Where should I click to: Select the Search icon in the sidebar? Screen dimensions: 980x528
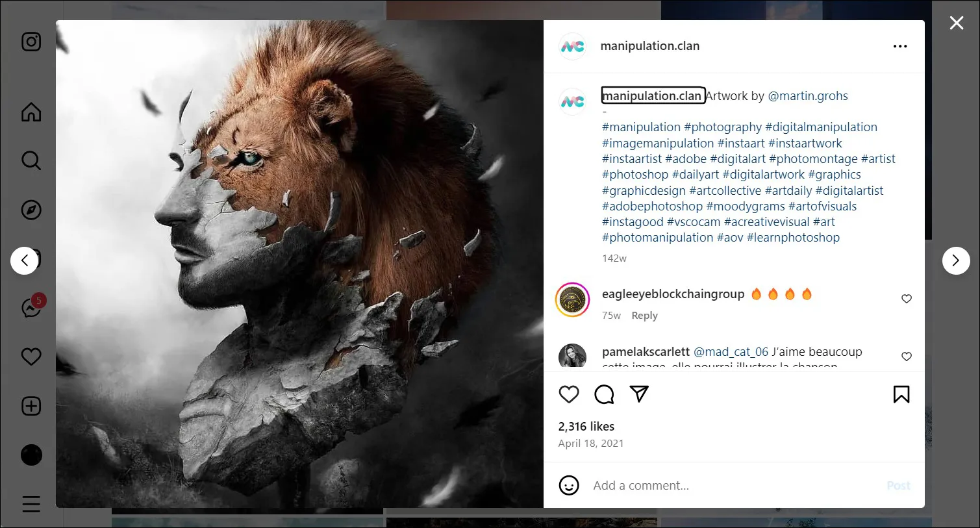(31, 160)
